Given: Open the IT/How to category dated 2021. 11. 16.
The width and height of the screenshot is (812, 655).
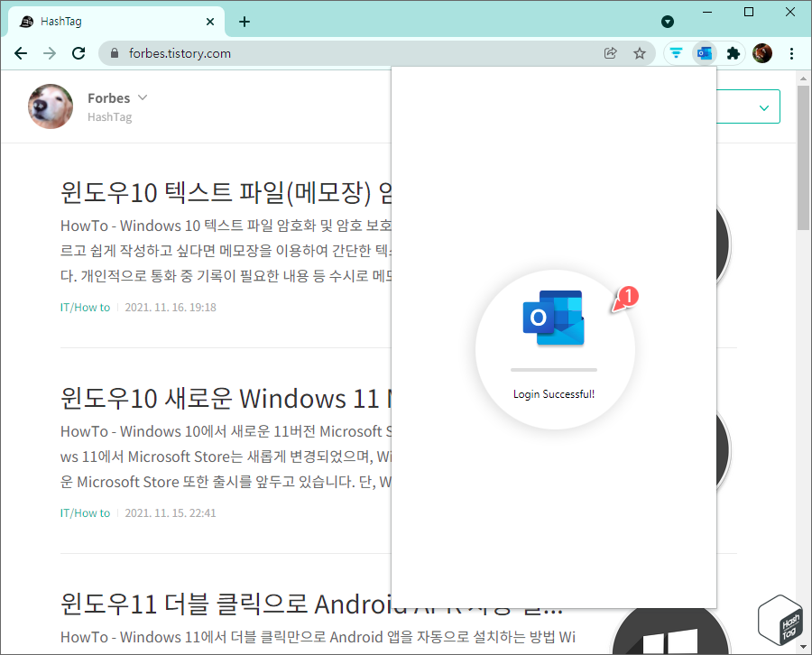Looking at the screenshot, I should coord(85,307).
